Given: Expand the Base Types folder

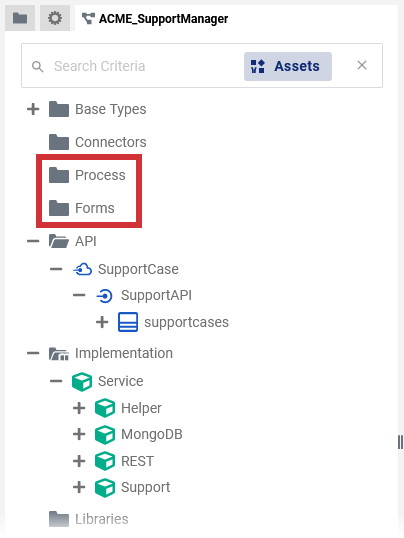Looking at the screenshot, I should click(33, 109).
